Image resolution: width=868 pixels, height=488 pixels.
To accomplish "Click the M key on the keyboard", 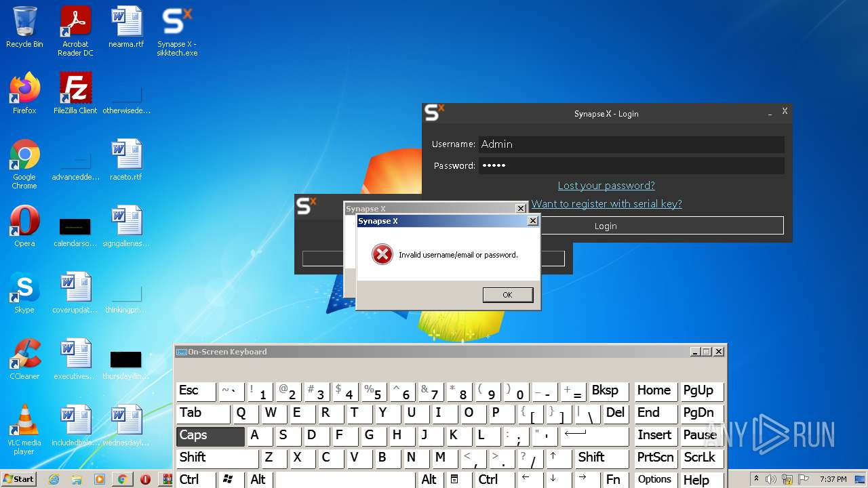I will 445,458.
